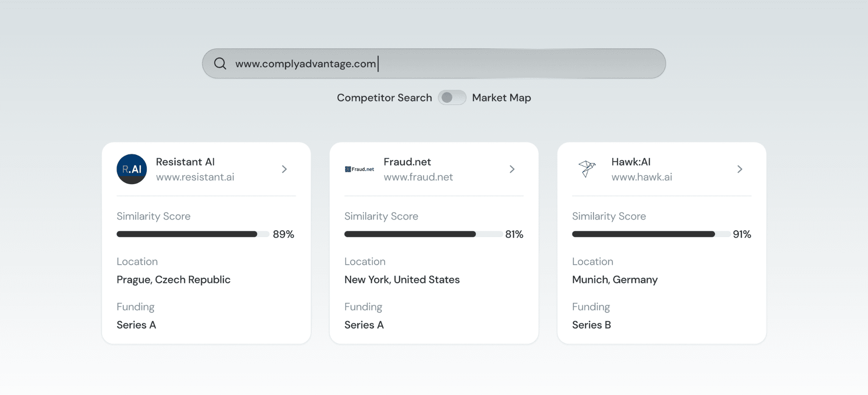Click the Hawk:AI bird logo
The width and height of the screenshot is (868, 395).
point(587,169)
